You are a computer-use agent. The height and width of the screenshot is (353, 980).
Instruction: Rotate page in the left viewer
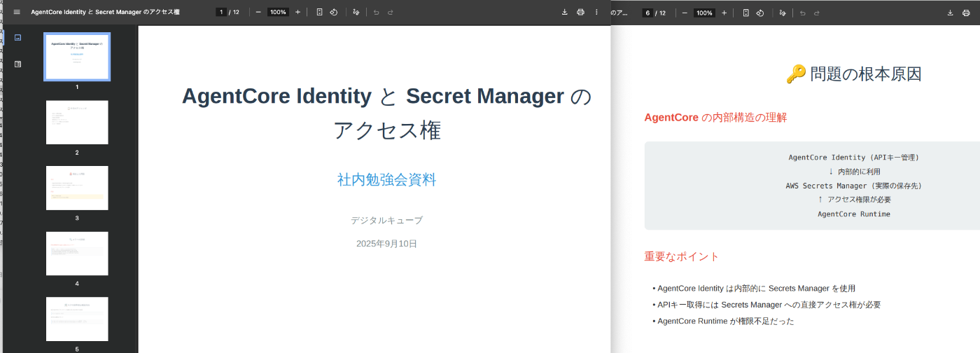(334, 12)
